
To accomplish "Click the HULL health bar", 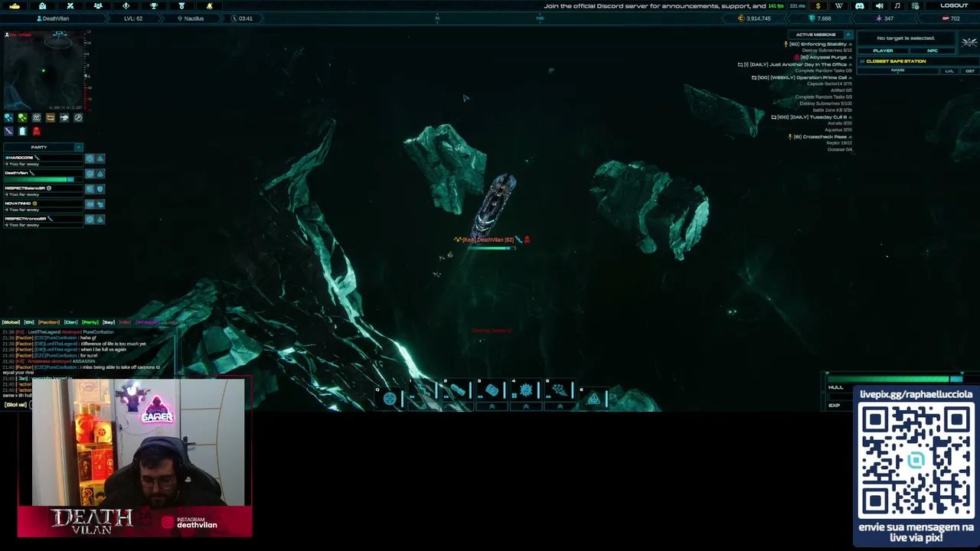I will click(896, 379).
